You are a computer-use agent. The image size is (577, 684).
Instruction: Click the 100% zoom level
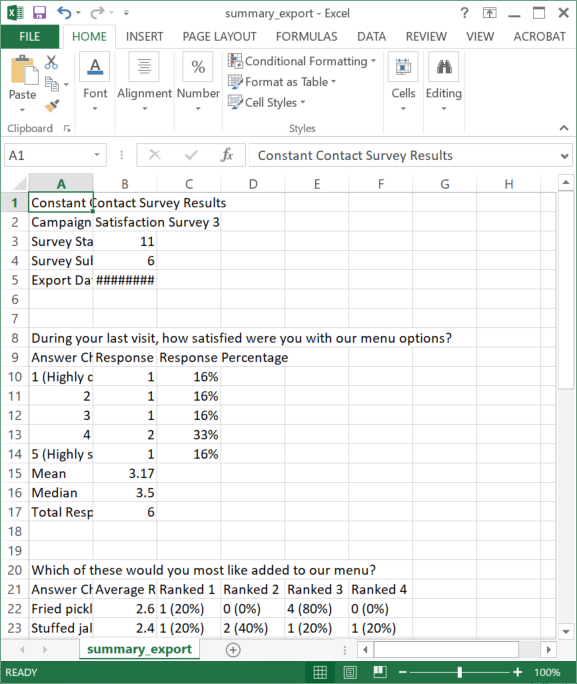[547, 672]
